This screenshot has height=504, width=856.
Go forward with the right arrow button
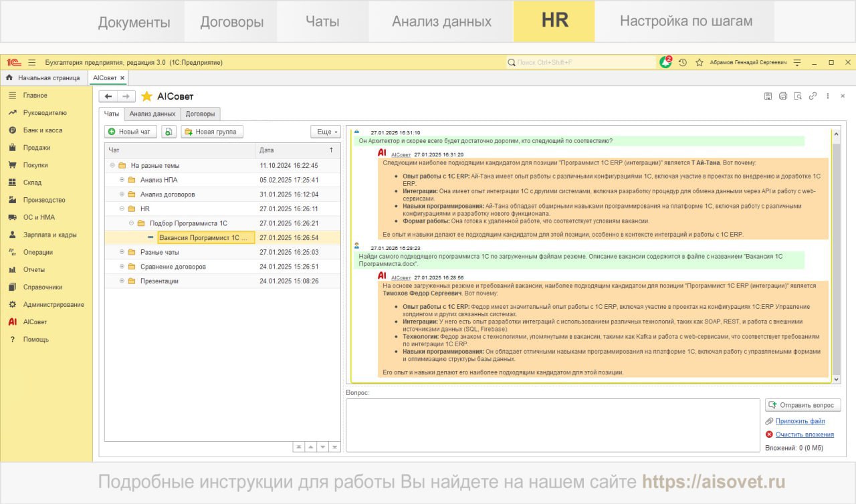pyautogui.click(x=126, y=96)
